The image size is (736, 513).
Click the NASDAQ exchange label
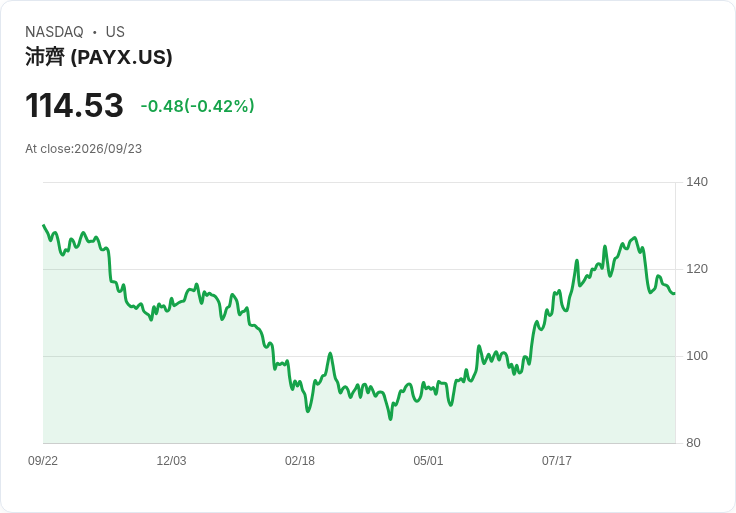[x=54, y=32]
